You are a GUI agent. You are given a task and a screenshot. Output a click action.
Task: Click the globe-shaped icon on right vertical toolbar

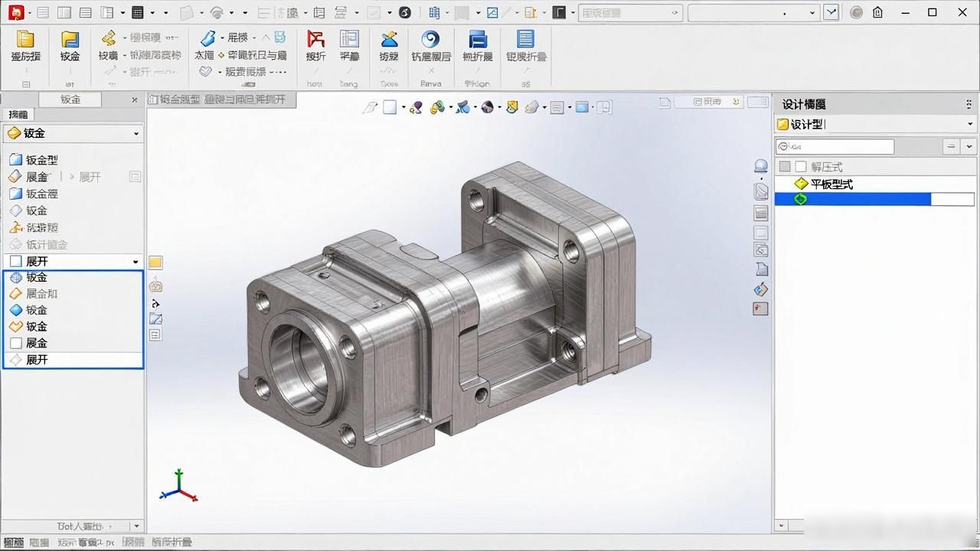tap(761, 166)
